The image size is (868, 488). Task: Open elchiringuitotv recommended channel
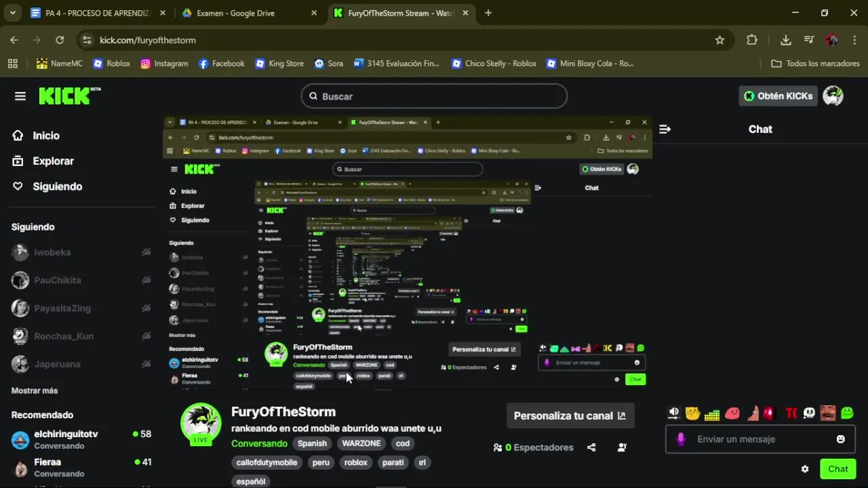click(81, 439)
